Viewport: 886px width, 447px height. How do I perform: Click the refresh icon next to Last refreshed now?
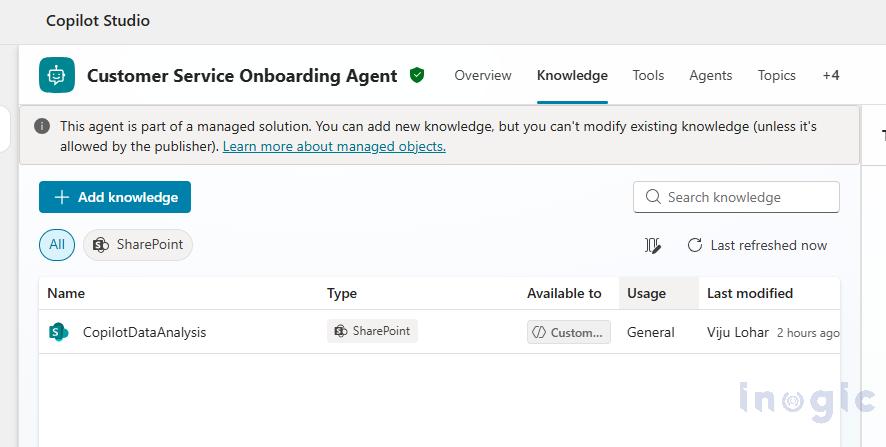tap(694, 245)
